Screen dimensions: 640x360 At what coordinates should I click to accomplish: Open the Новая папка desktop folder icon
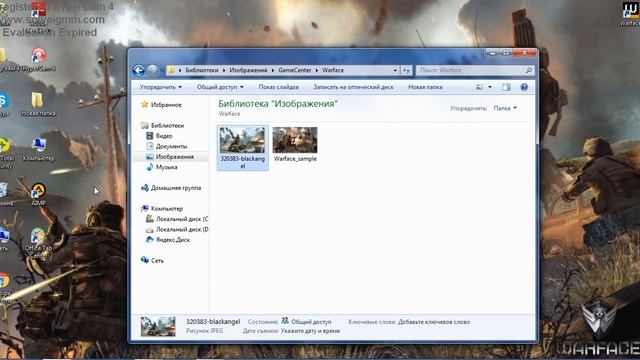click(x=38, y=104)
